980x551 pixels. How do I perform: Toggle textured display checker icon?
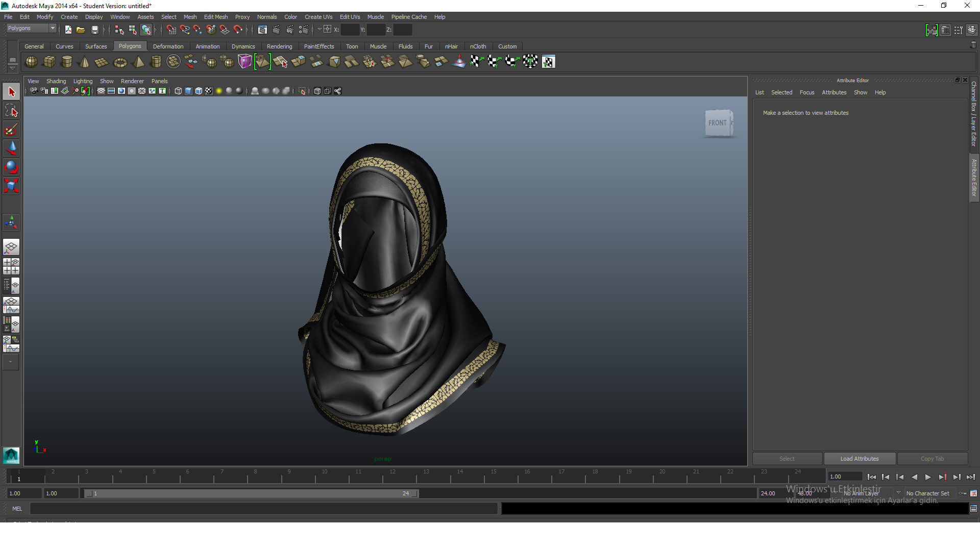click(209, 91)
